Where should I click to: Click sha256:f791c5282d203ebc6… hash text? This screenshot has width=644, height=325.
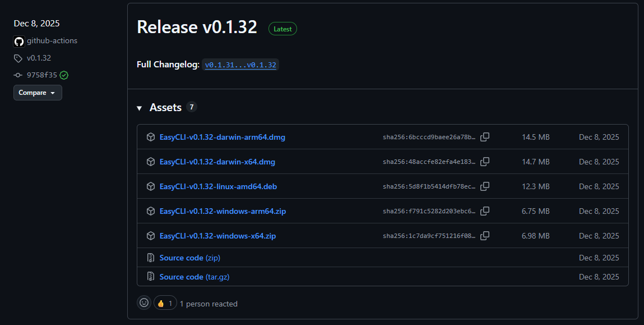429,211
